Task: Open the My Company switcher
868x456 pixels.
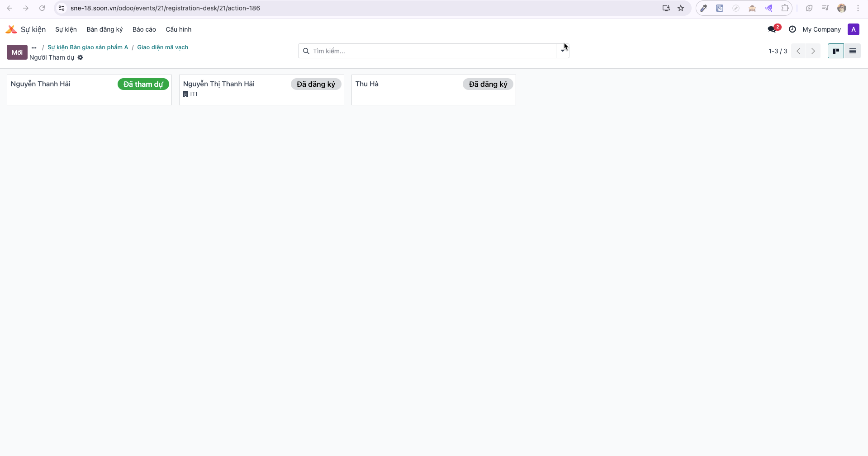Action: pyautogui.click(x=821, y=29)
